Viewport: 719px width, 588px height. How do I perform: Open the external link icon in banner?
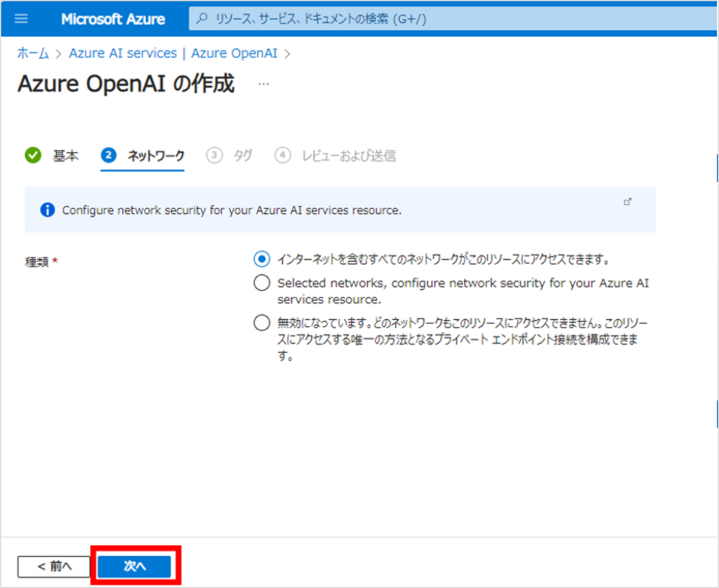point(628,202)
